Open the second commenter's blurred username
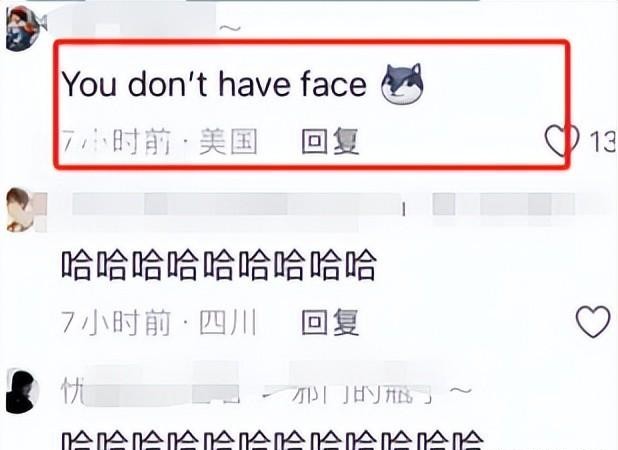618x450 pixels. 238,205
